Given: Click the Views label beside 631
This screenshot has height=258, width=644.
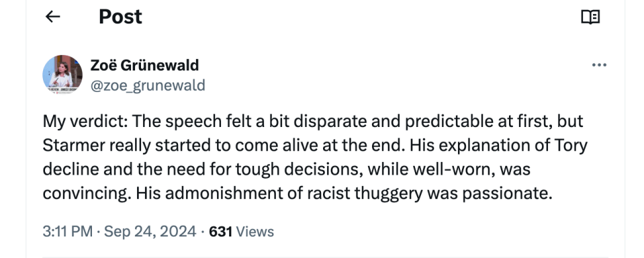Looking at the screenshot, I should 255,231.
